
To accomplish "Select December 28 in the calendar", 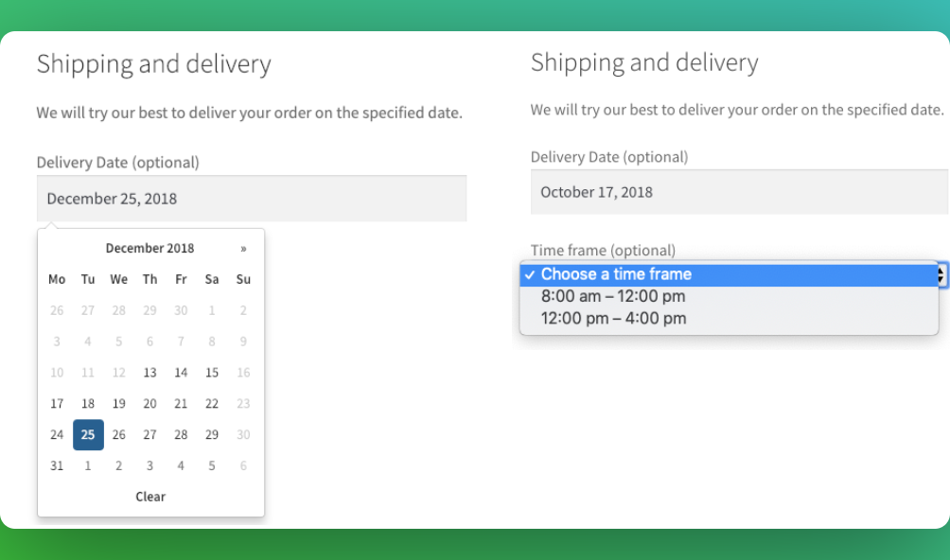I will (181, 435).
